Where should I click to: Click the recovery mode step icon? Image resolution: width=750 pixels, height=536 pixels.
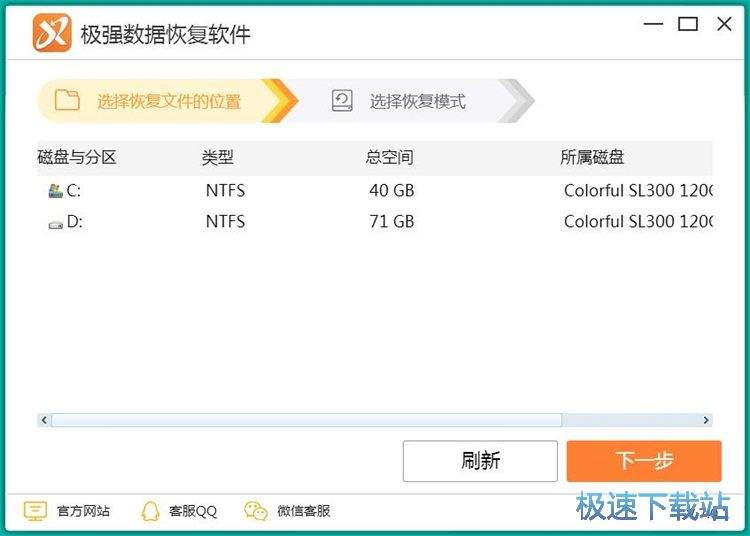343,101
